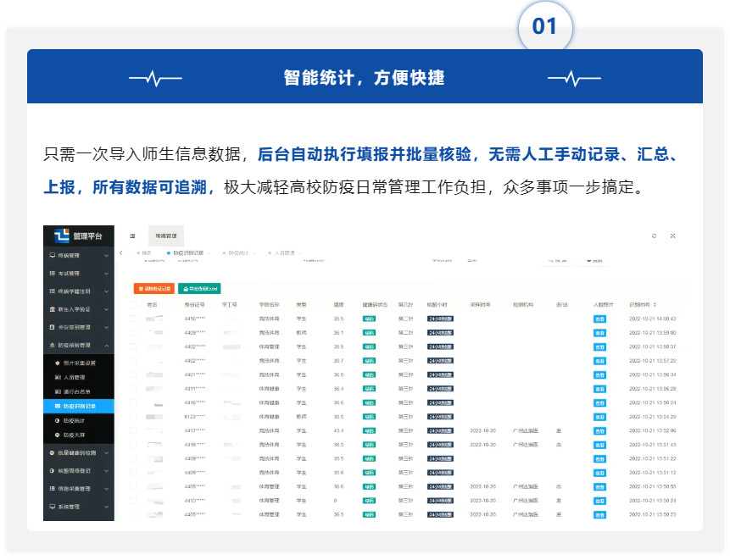Viewport: 730px width, 560px height.
Task: Click the fullscreen icon at top right
Action: [x=672, y=236]
